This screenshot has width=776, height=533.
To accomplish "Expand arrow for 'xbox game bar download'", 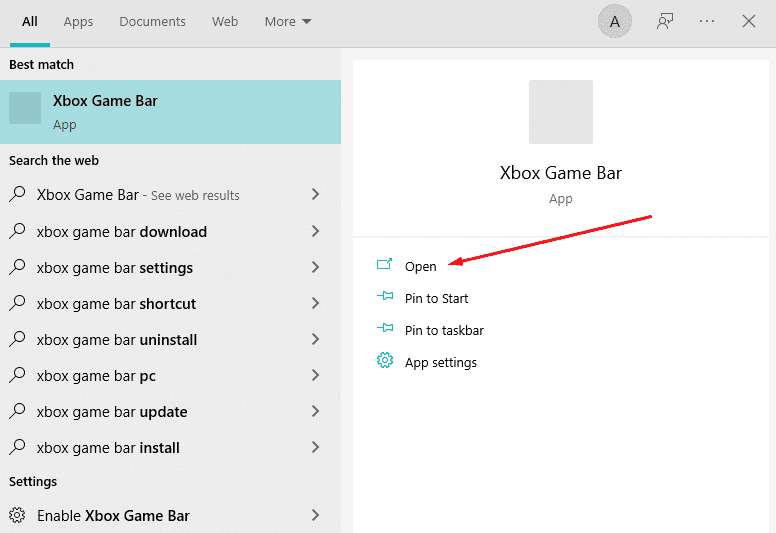I will pyautogui.click(x=315, y=231).
